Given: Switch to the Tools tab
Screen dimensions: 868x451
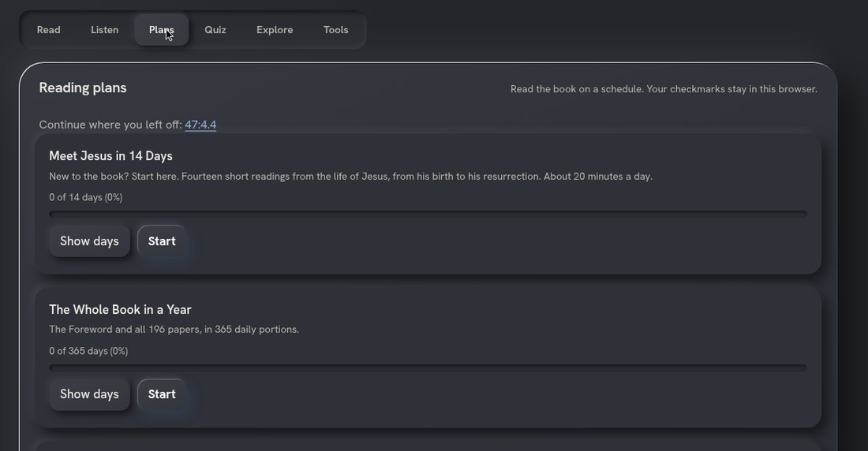Looking at the screenshot, I should point(335,30).
